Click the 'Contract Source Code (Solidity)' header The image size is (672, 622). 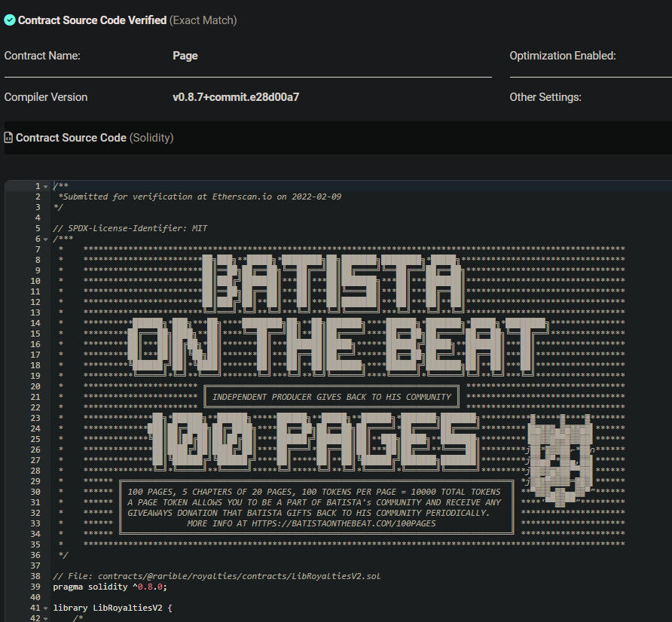point(95,138)
